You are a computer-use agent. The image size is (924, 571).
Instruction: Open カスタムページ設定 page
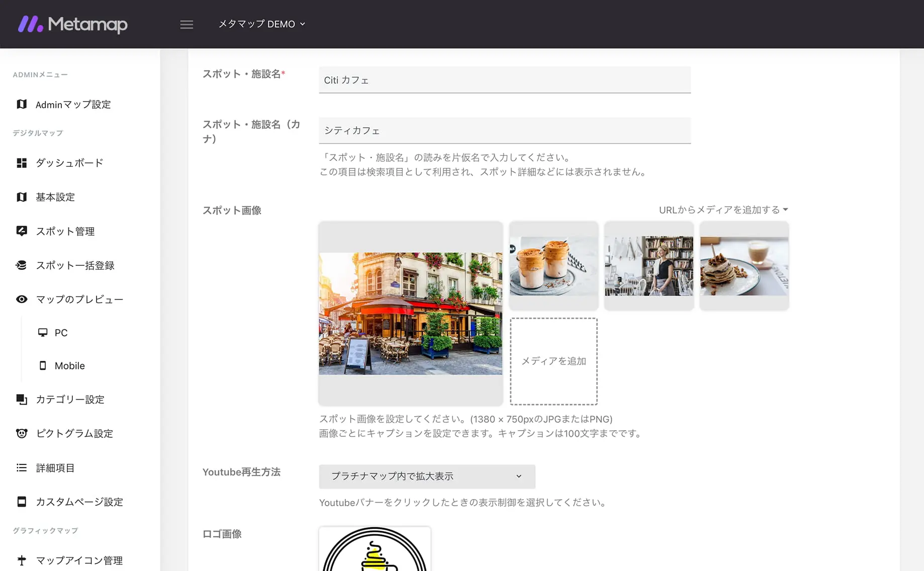[79, 502]
